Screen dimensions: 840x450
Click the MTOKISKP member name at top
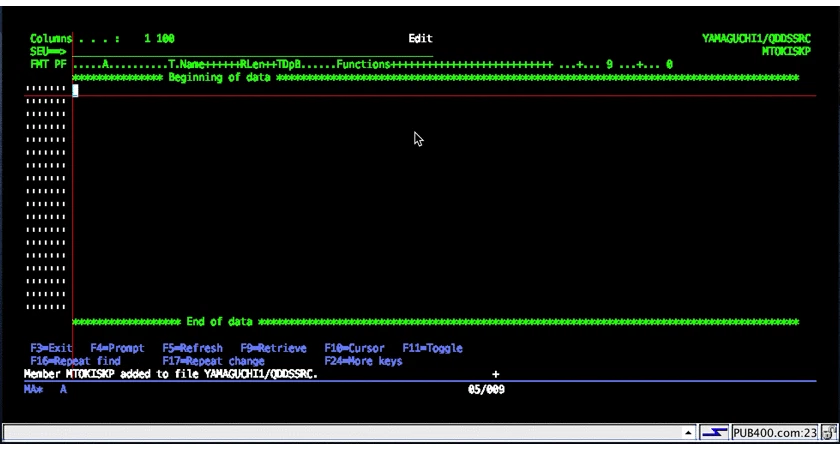tap(786, 51)
